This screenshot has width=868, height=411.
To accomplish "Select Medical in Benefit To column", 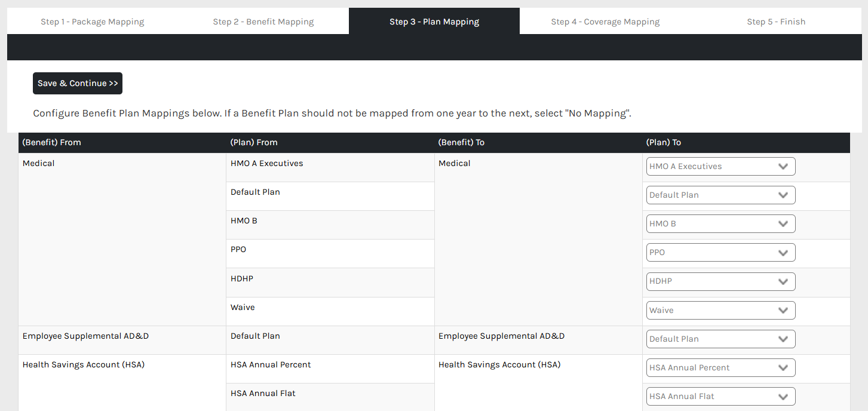I will click(x=455, y=163).
